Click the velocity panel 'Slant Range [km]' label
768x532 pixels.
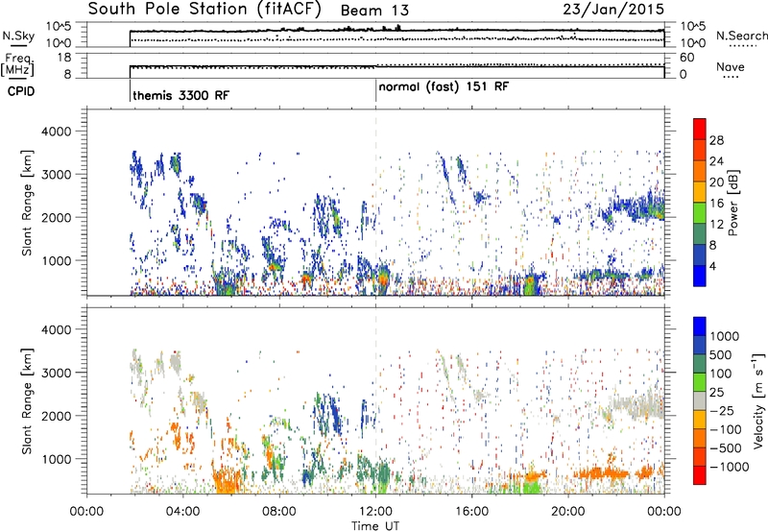click(x=27, y=400)
